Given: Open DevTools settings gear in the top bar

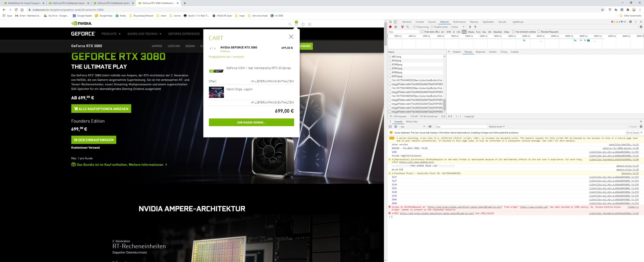Looking at the screenshot, I should click(x=631, y=22).
